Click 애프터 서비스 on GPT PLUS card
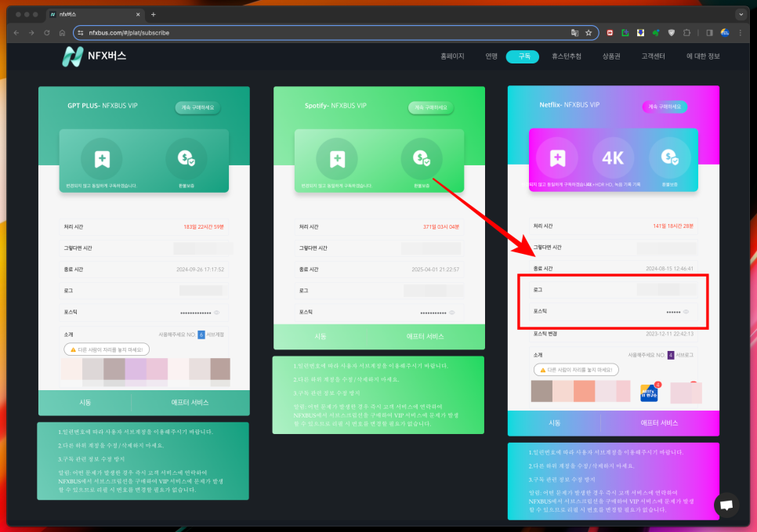Image resolution: width=757 pixels, height=532 pixels. point(190,402)
